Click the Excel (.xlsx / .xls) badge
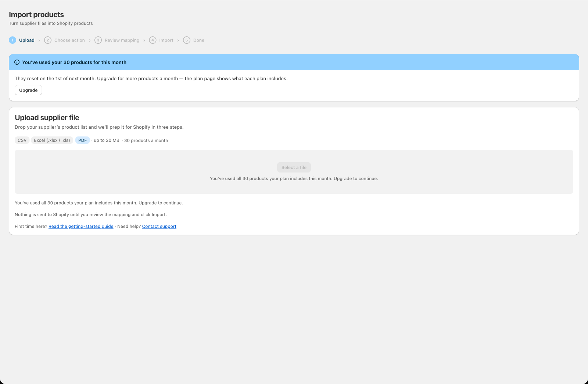This screenshot has height=384, width=588. (x=52, y=140)
